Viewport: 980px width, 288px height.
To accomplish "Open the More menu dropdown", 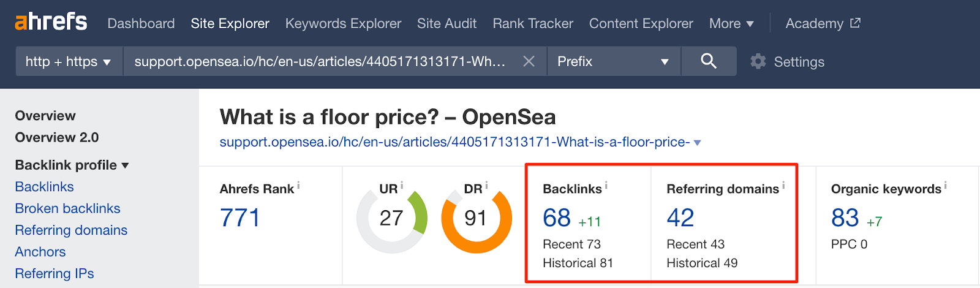I will tap(731, 23).
